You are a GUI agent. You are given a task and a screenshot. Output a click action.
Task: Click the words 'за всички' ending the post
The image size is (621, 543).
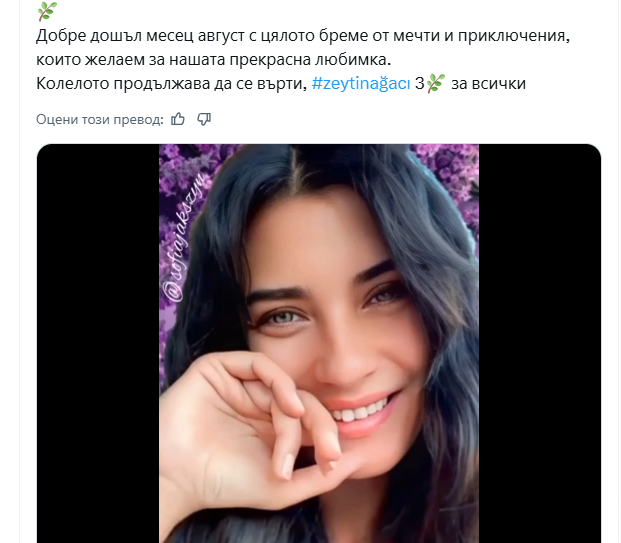(488, 84)
